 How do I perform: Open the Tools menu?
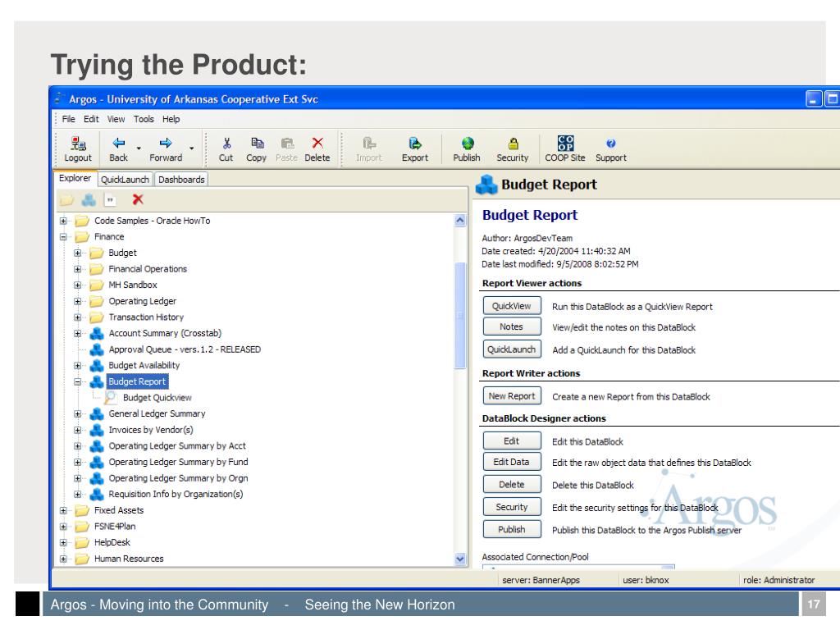(144, 119)
